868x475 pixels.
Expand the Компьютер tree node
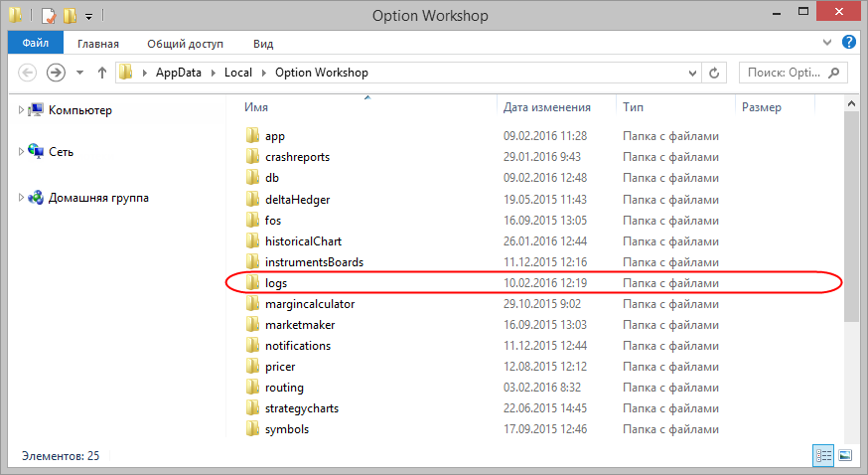21,110
